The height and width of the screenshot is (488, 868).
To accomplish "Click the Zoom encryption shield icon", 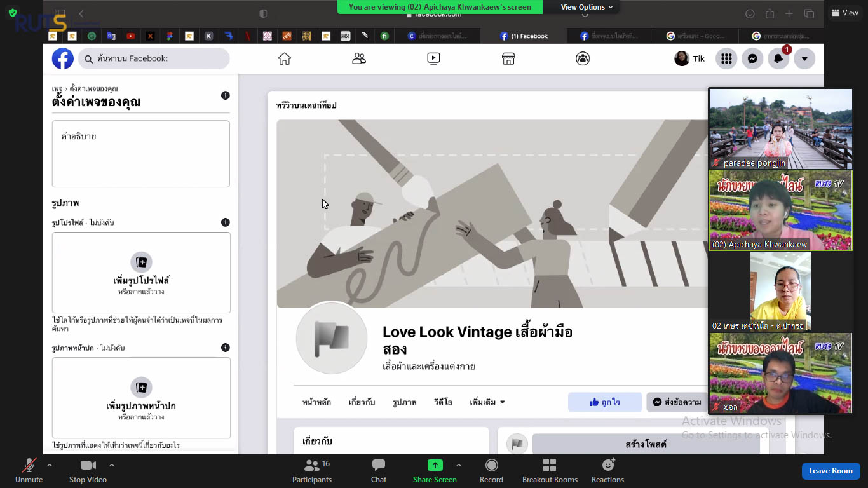I will (x=13, y=13).
